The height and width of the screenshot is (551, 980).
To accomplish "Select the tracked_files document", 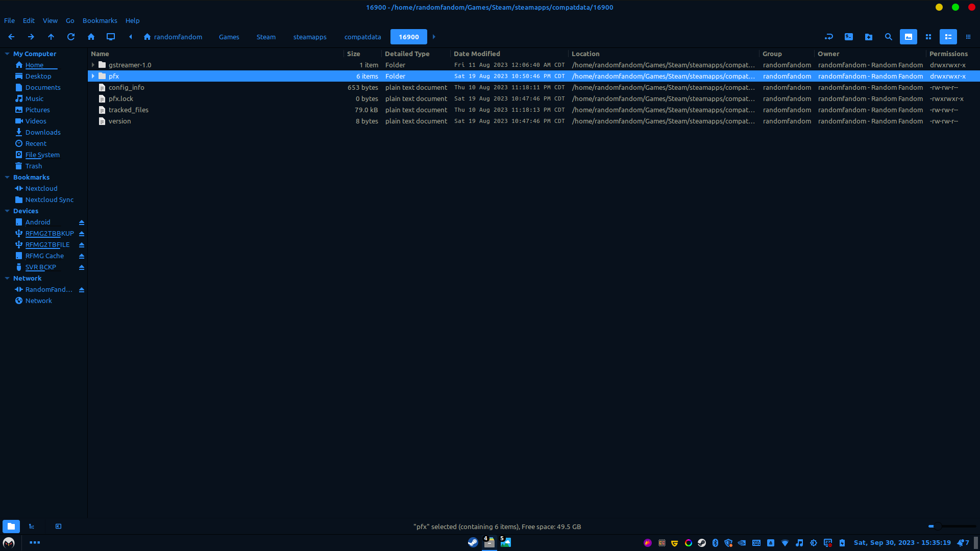I will [x=128, y=110].
